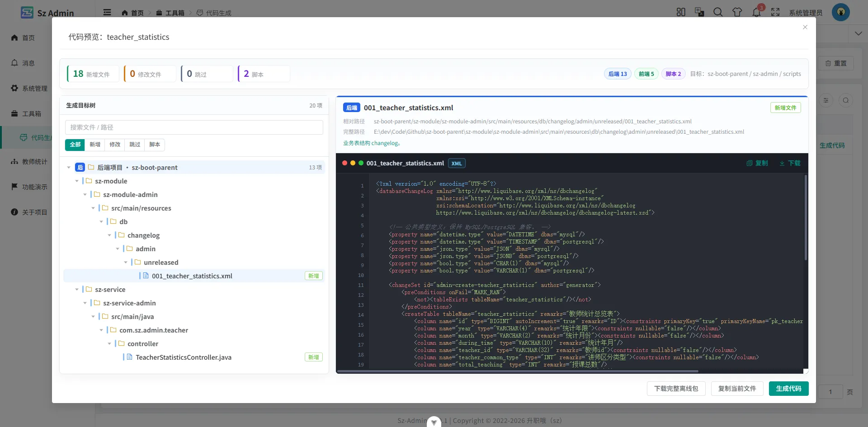Collapse the src/main/resources folder
Image resolution: width=868 pixels, height=427 pixels.
point(93,208)
